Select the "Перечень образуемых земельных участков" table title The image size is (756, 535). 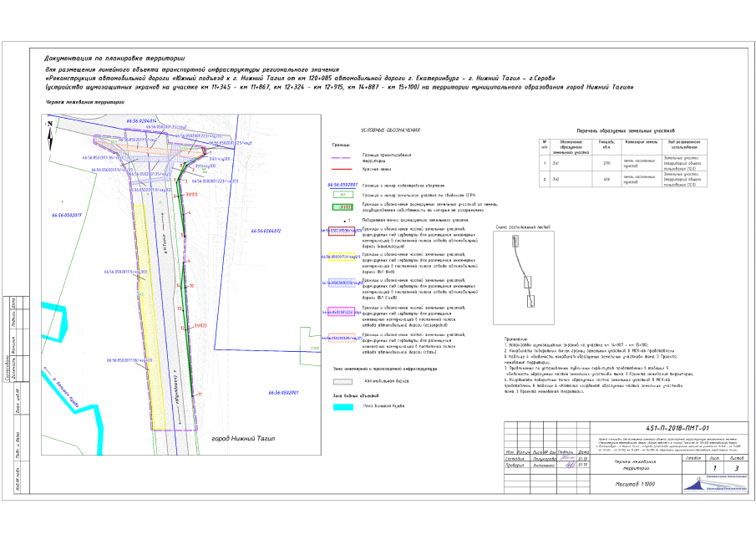pyautogui.click(x=626, y=130)
